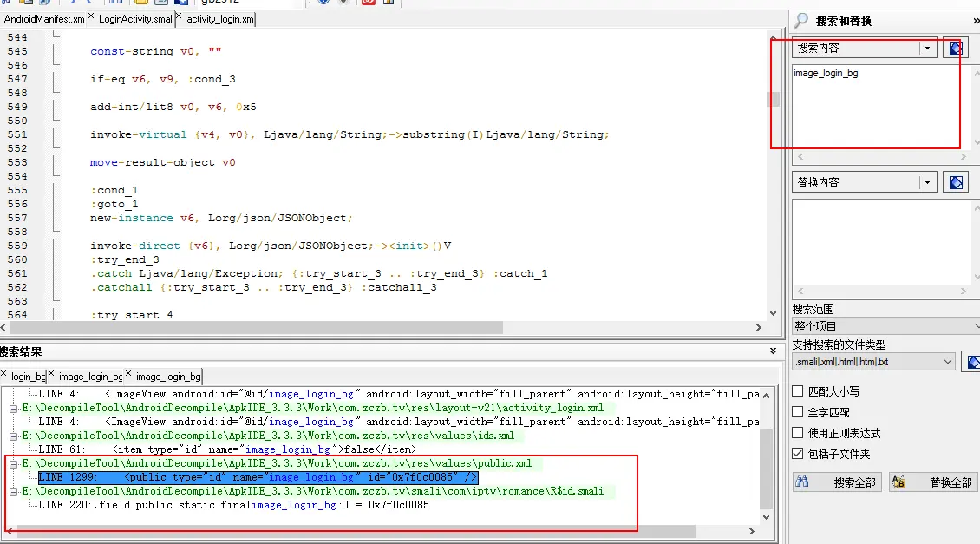Close the second image_login_bg results tab

point(128,374)
